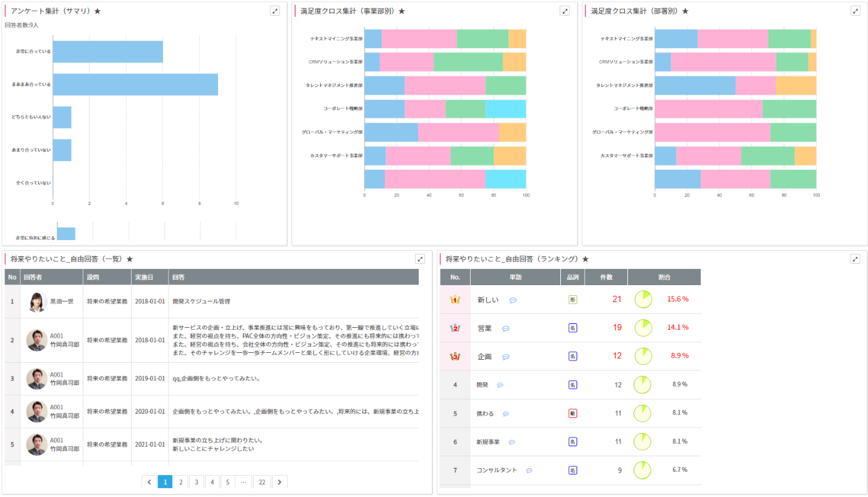
Task: Open the comment bubble next to コンサルタント
Action: pos(529,470)
